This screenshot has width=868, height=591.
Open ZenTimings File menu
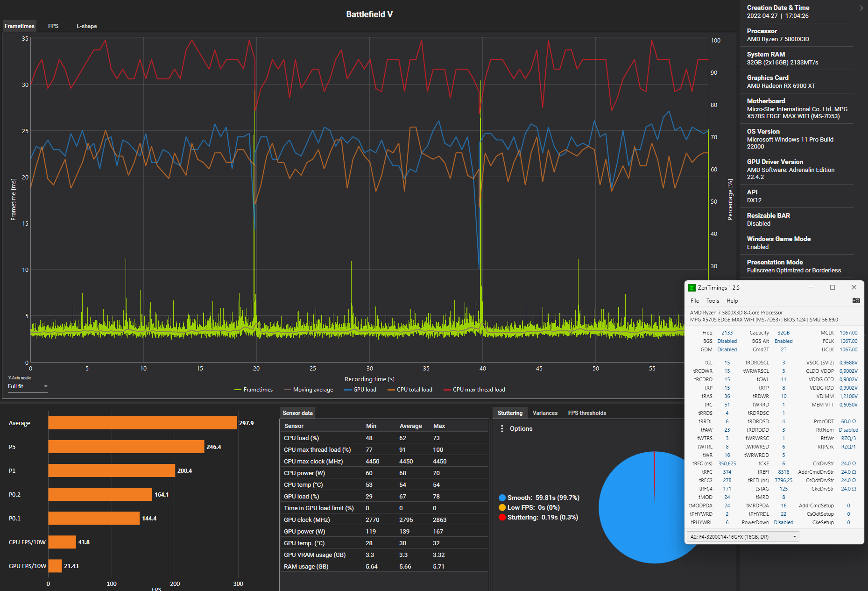coord(695,301)
